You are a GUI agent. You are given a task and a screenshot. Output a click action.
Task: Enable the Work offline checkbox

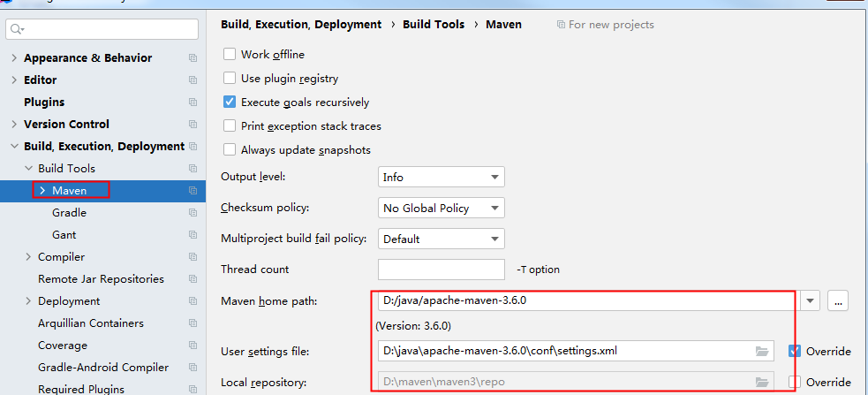pos(230,54)
